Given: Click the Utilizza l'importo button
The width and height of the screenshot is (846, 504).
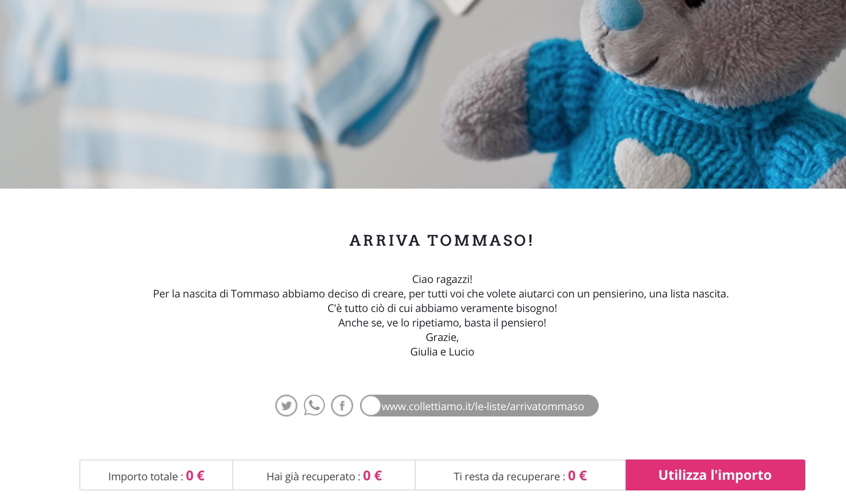Looking at the screenshot, I should [x=715, y=475].
